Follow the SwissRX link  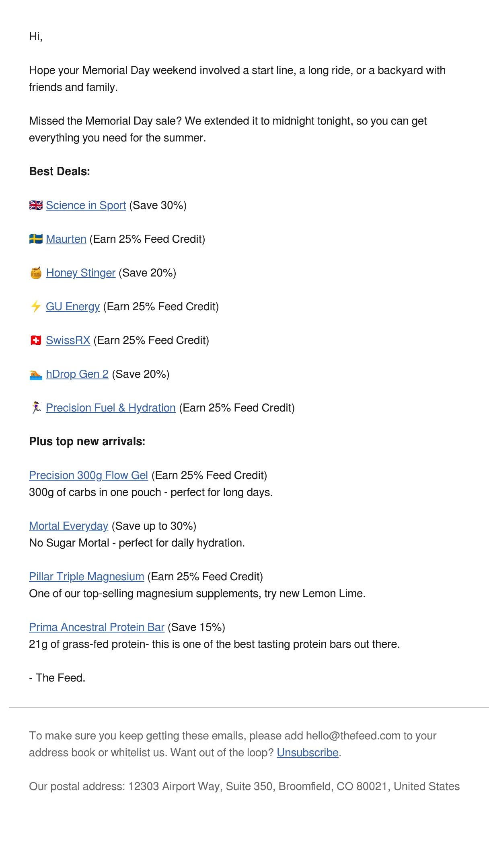tap(68, 340)
